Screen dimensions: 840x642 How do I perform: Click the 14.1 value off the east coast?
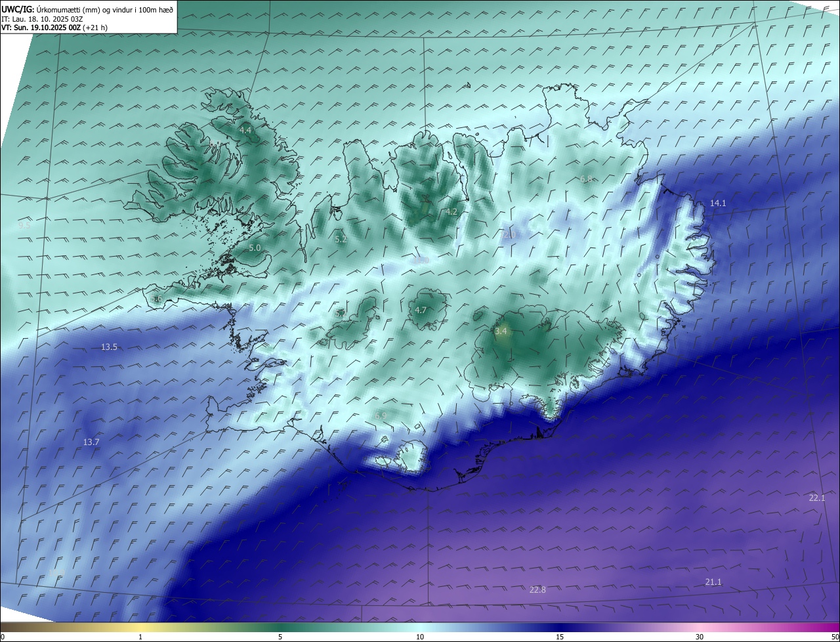[718, 203]
